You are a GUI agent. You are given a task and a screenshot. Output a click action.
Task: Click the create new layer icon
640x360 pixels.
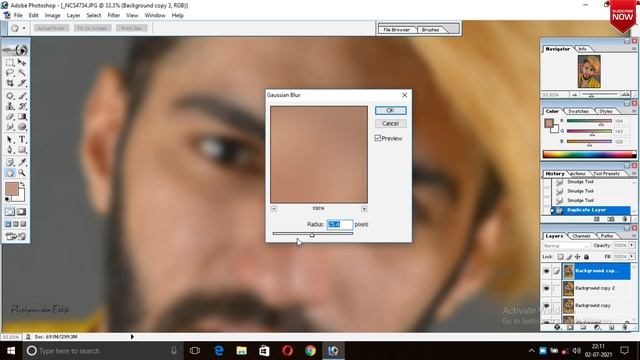[x=611, y=327]
